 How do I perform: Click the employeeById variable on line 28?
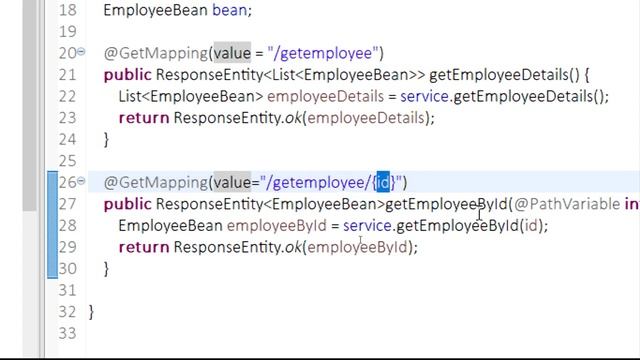277,225
